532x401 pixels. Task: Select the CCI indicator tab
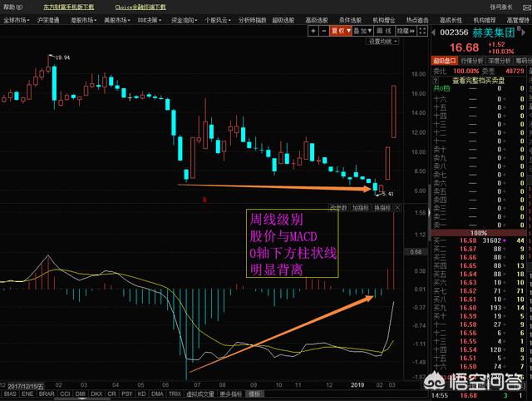point(65,394)
